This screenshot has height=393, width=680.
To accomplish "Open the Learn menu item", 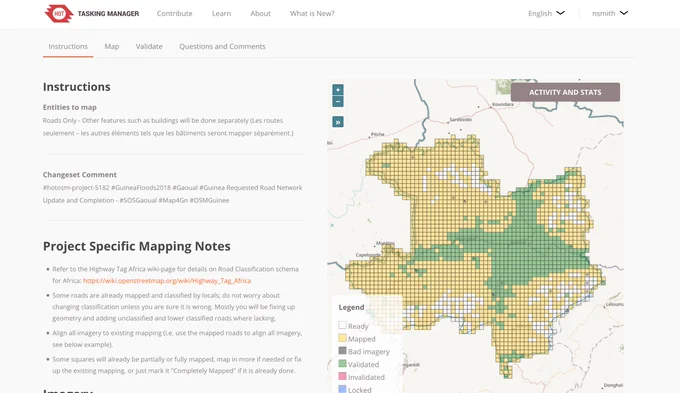I will click(221, 13).
